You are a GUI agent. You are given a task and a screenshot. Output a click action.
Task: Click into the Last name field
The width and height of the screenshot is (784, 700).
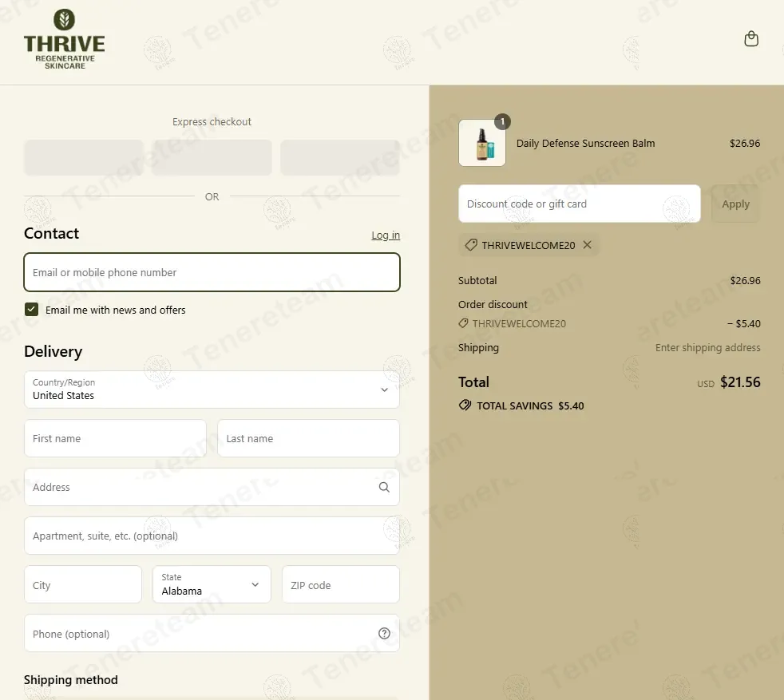[x=308, y=438]
